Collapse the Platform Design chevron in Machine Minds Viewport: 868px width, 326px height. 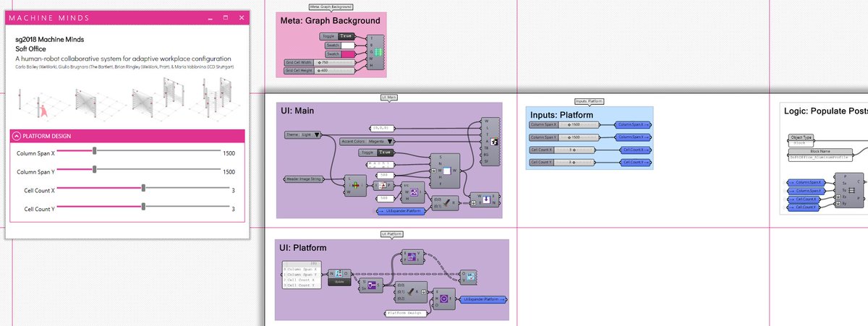click(x=17, y=136)
